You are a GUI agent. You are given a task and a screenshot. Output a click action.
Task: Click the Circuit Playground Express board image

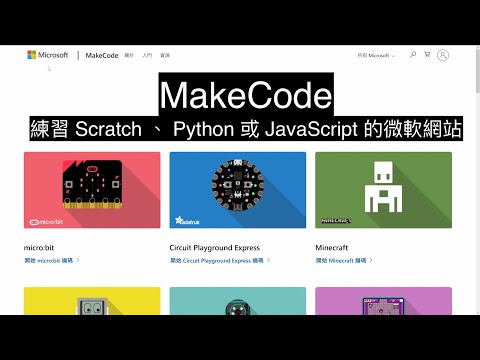click(x=238, y=184)
